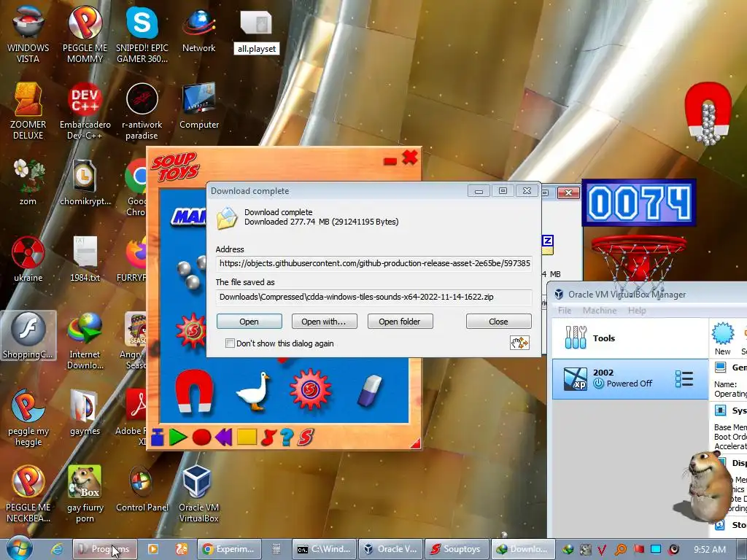This screenshot has height=560, width=747.
Task: Select the Skype SNIPED!! EPIC GAMER icon
Action: click(142, 34)
